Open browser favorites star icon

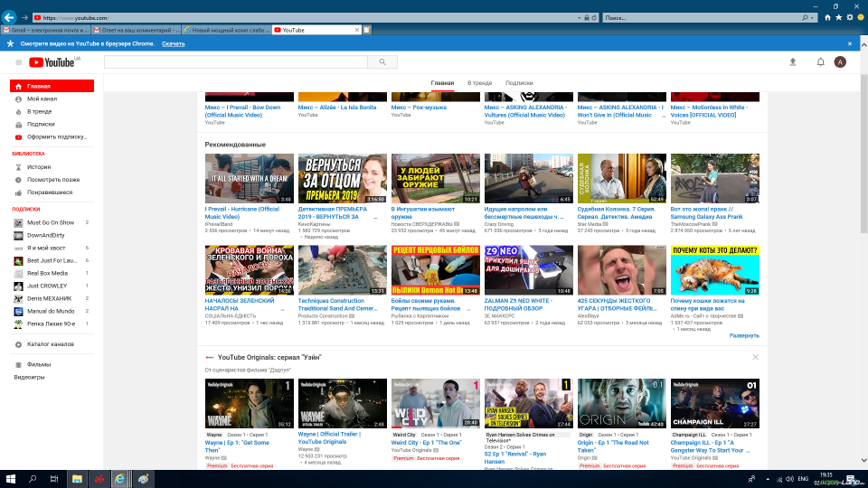(x=839, y=18)
